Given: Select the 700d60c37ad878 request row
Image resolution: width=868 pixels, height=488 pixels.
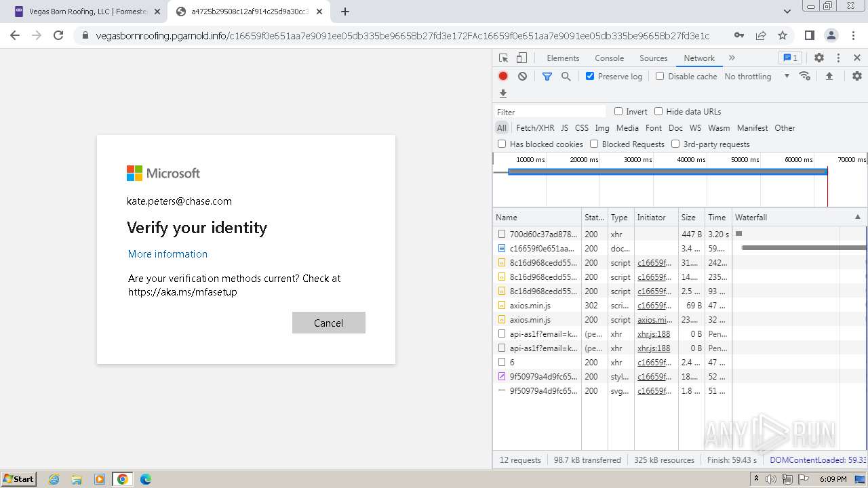Looking at the screenshot, I should [x=679, y=234].
